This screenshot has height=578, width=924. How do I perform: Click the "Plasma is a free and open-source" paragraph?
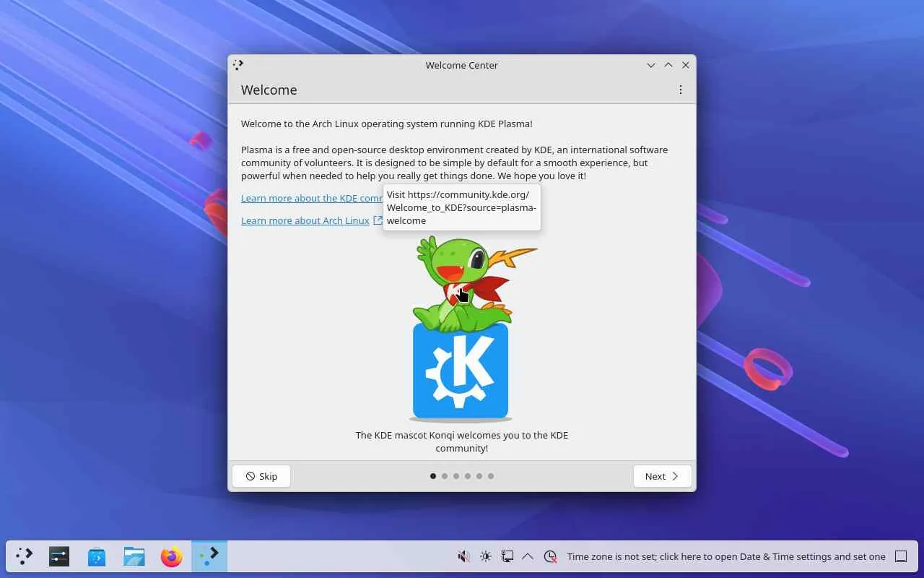coord(455,163)
